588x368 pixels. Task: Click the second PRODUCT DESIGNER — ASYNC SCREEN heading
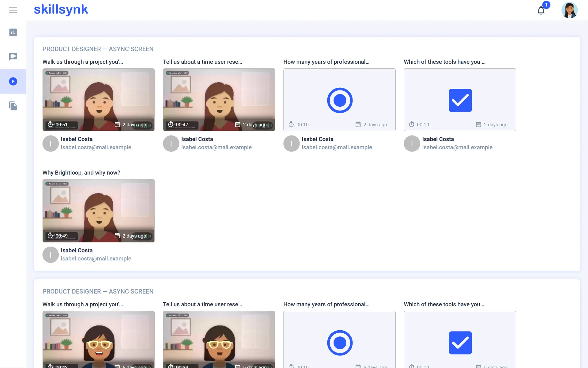coord(98,292)
